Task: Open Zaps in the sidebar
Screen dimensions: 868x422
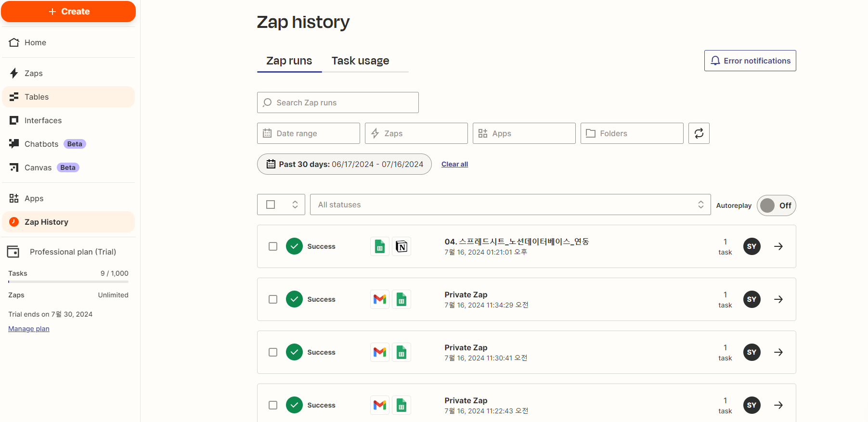Action: click(68, 73)
